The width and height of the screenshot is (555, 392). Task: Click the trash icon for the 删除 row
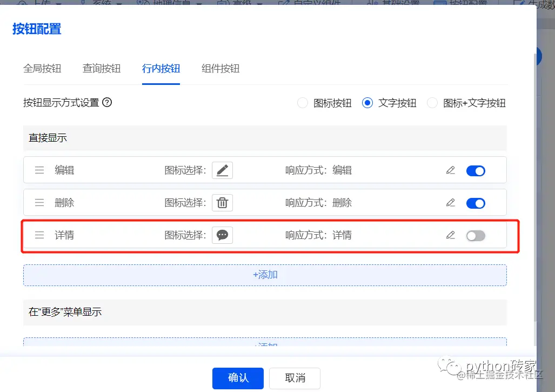click(222, 202)
